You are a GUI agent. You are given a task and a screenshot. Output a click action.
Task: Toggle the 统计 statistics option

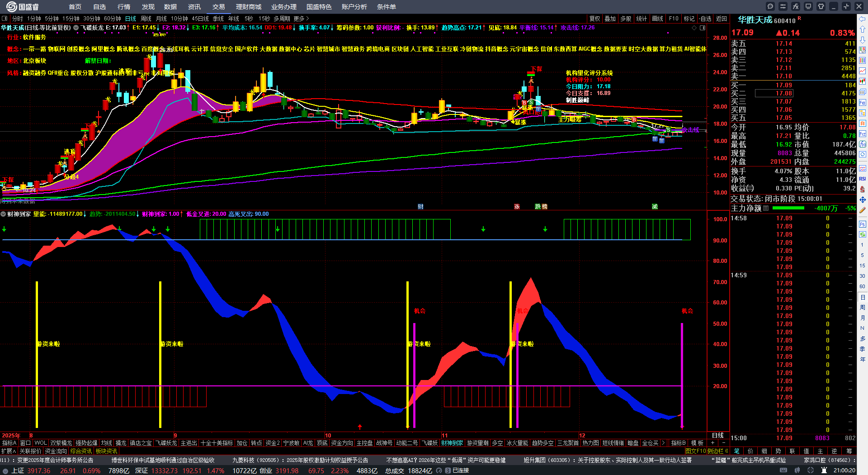pyautogui.click(x=642, y=19)
